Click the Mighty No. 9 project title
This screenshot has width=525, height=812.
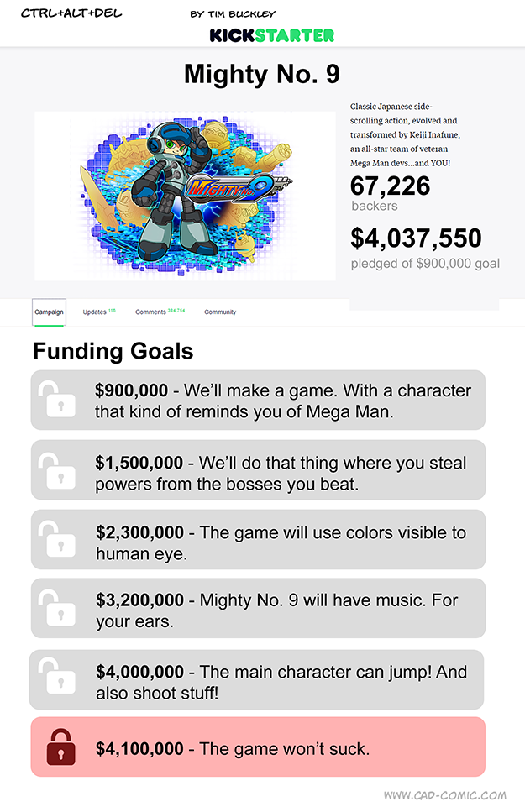pos(262,74)
